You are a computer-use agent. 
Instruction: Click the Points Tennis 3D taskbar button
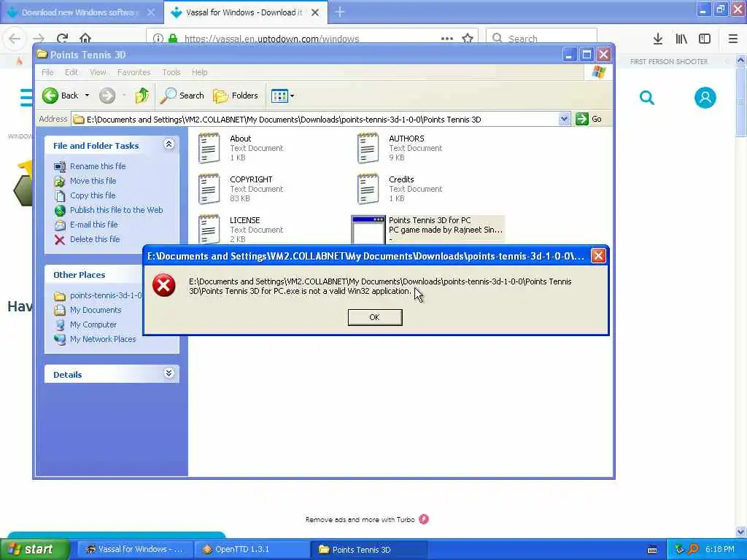click(368, 550)
